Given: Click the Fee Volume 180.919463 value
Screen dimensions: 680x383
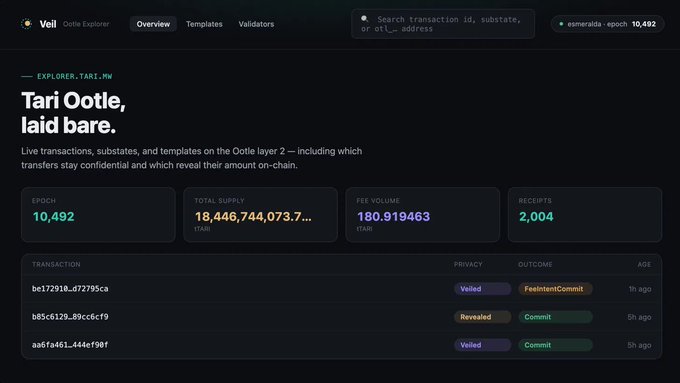Looking at the screenshot, I should [393, 216].
